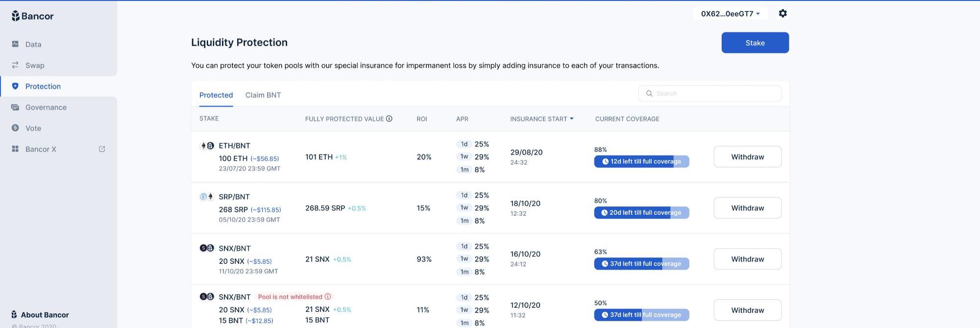This screenshot has width=980, height=328.
Task: Withdraw the SNX/BNT stake with 63% coverage
Action: 747,259
